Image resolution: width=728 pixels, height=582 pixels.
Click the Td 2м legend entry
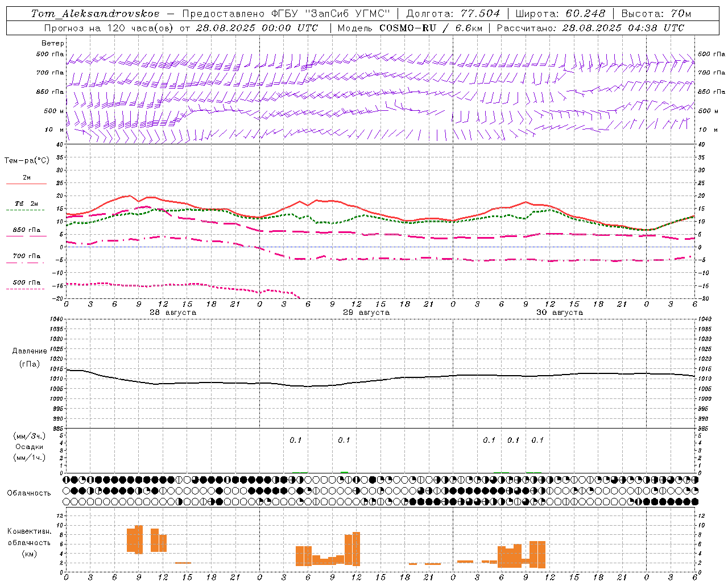point(26,203)
